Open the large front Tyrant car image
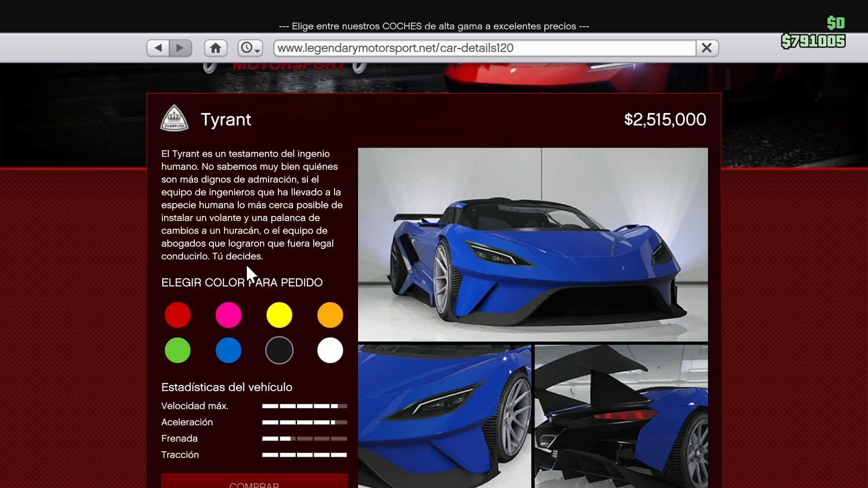The image size is (868, 488). point(533,244)
